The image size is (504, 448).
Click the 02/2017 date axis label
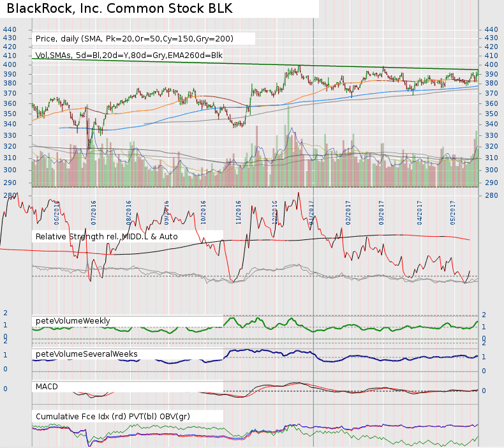coord(348,213)
